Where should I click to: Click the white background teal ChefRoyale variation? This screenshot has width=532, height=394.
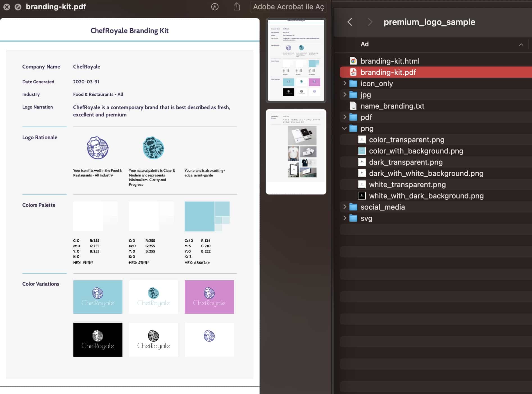153,297
